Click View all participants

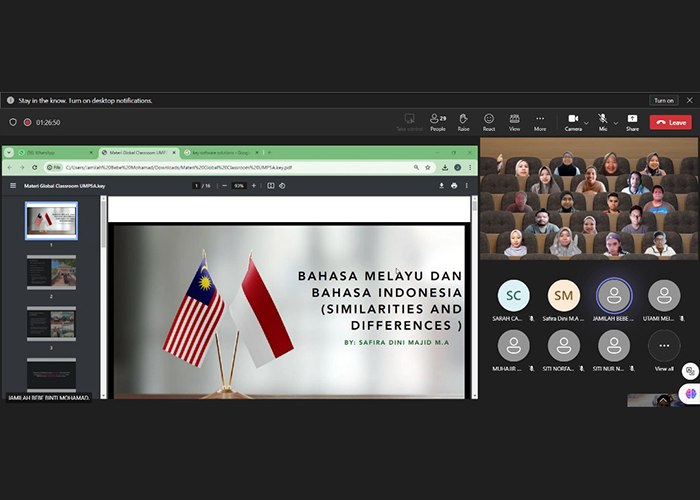pos(664,346)
